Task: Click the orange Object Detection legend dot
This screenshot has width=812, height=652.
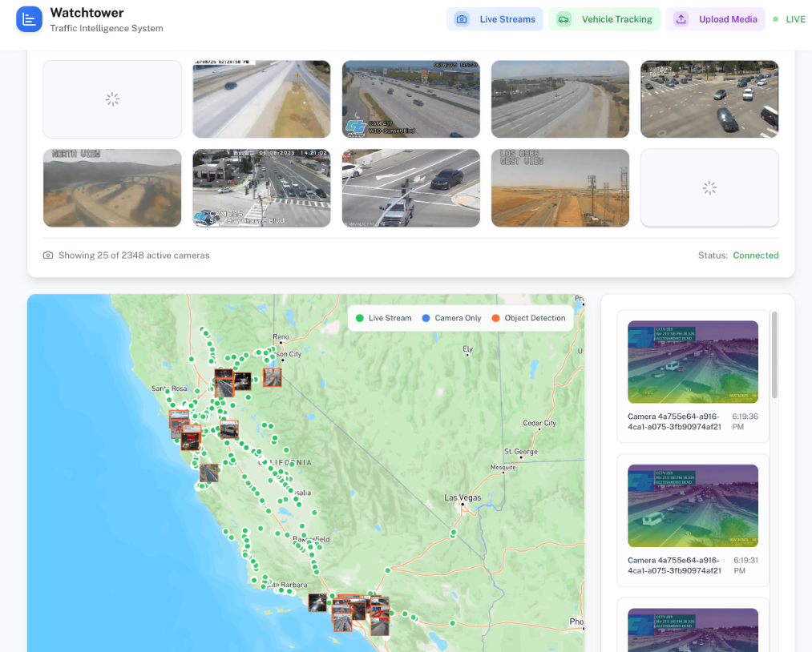Action: (495, 318)
